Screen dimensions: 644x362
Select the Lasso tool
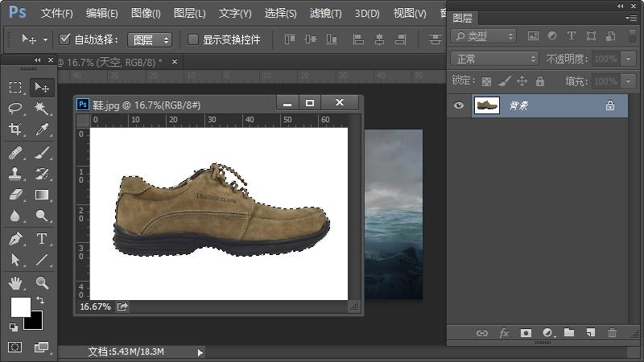tap(15, 108)
